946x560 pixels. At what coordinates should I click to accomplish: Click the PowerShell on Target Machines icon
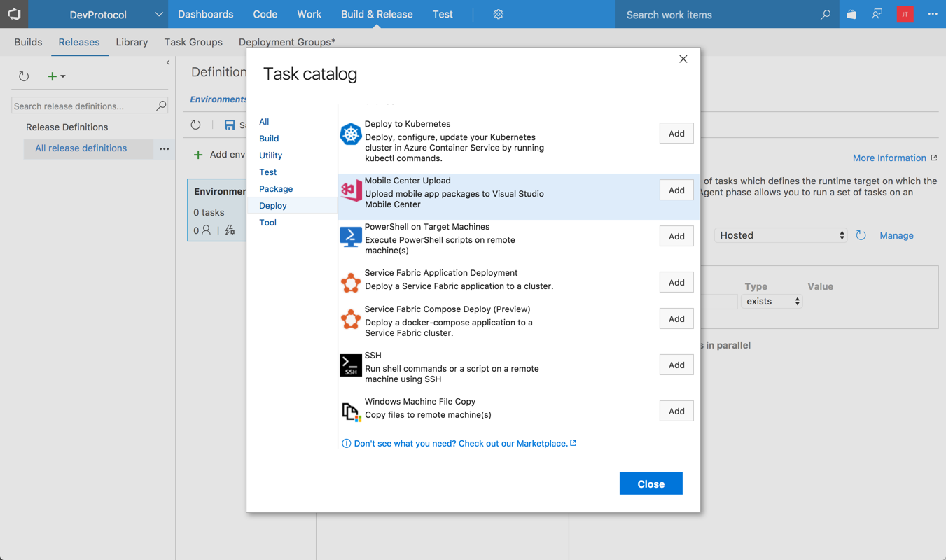(351, 236)
